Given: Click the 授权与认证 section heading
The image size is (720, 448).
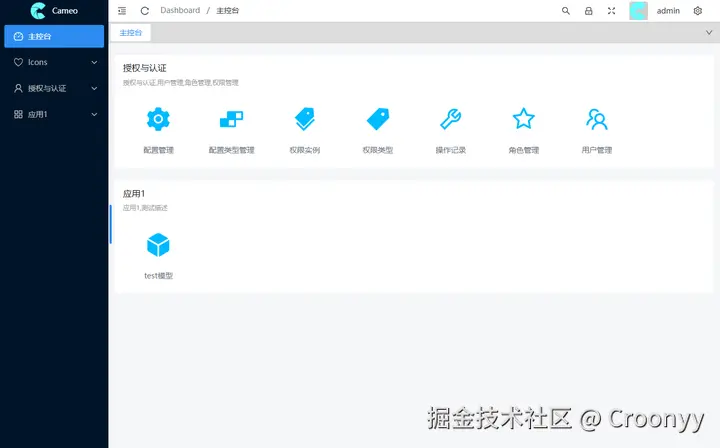Looking at the screenshot, I should 145,68.
